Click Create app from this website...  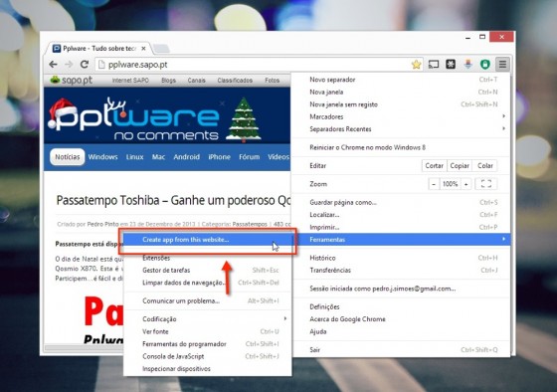(208, 240)
